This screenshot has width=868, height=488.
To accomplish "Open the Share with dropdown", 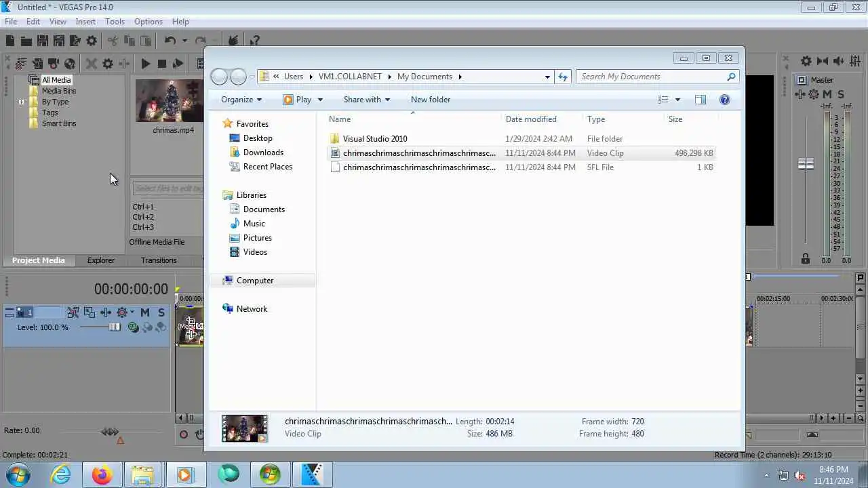I will pos(367,100).
